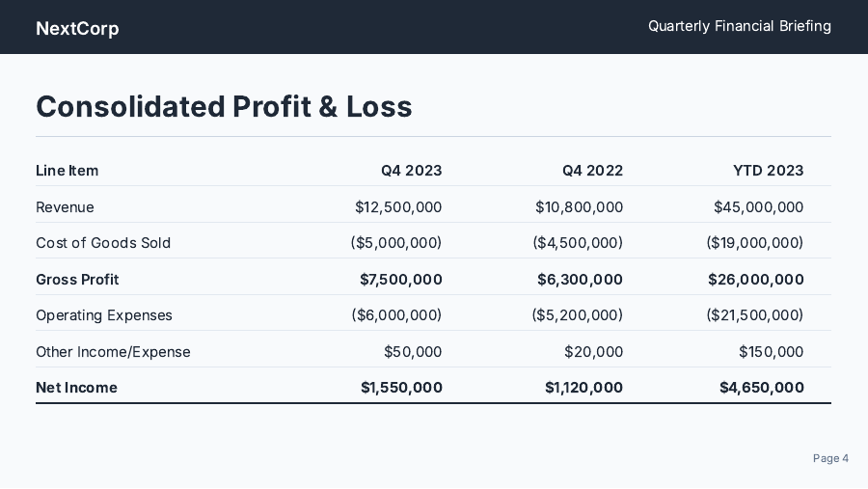868x489 pixels.
Task: Select the Cost of Goods Sold label
Action: [x=103, y=243]
